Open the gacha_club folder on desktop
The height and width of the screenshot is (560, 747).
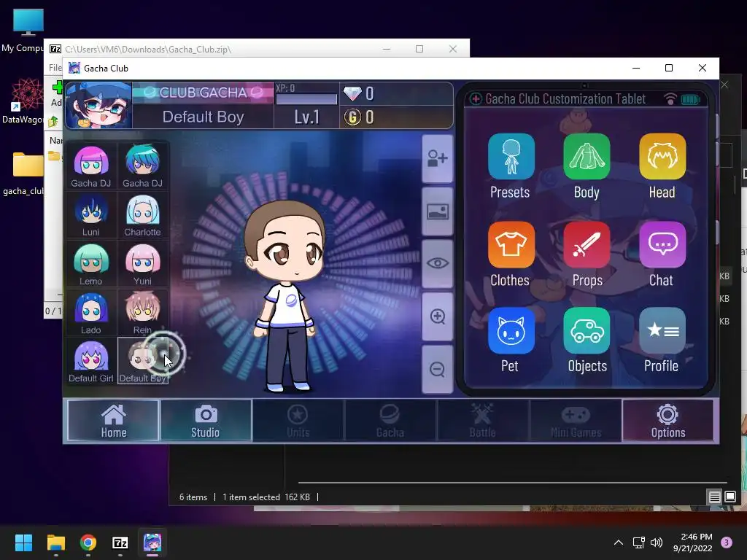tap(26, 174)
